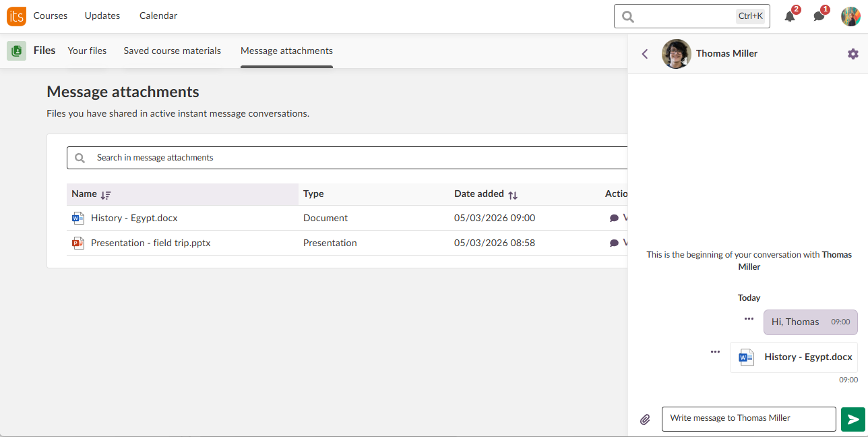Switch to Saved course materials tab
The height and width of the screenshot is (437, 868).
(172, 51)
